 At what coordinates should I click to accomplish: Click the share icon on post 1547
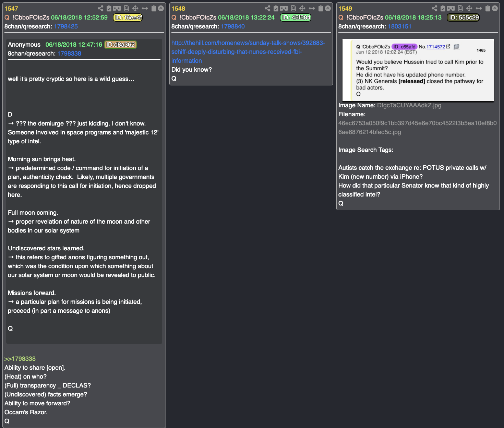[100, 8]
